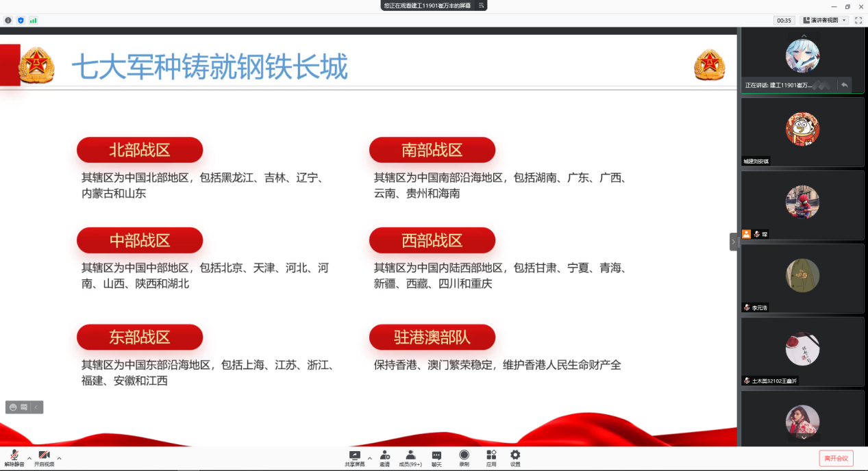The width and height of the screenshot is (868, 471).
Task: Expand audio options arrow beside 解除静音
Action: click(29, 458)
